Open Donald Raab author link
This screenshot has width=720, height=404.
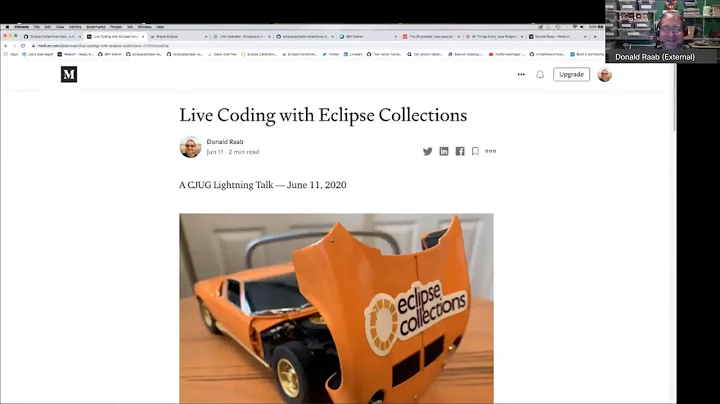coord(225,142)
